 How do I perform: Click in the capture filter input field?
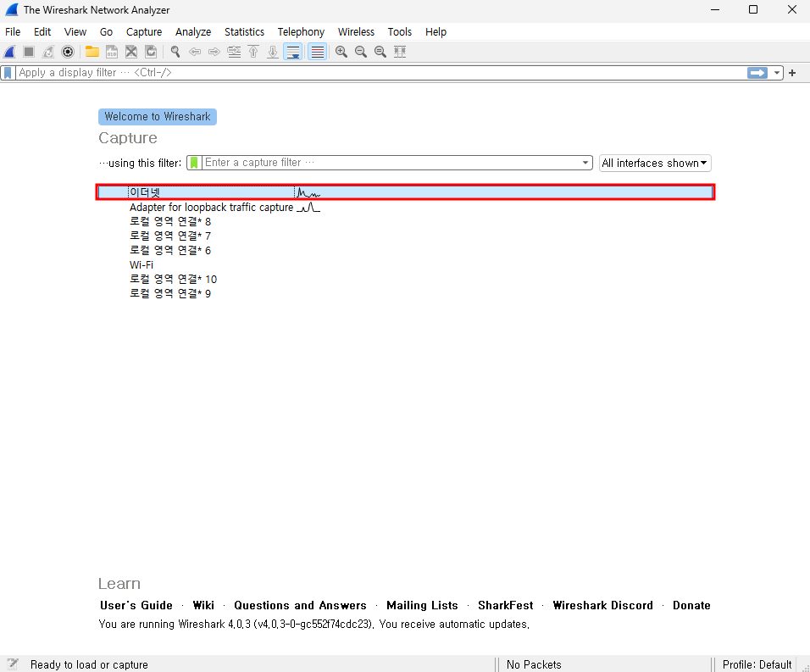(x=391, y=163)
